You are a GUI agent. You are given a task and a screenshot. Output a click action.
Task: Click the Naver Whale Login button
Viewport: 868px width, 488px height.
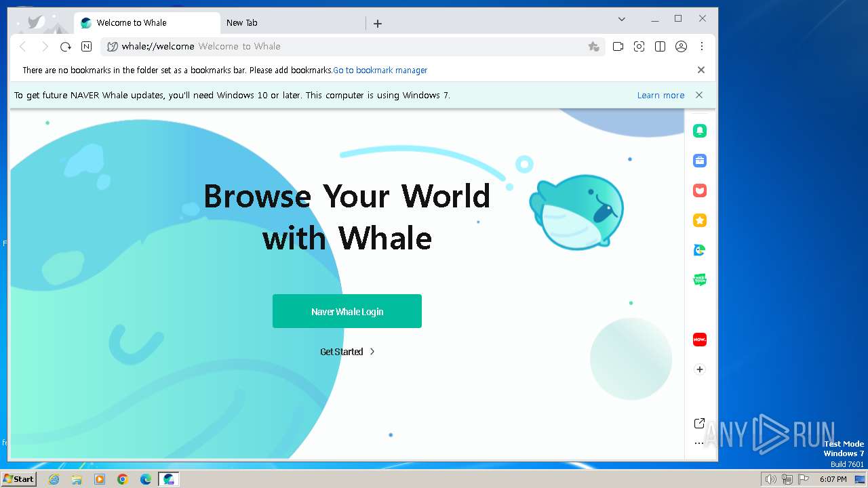pyautogui.click(x=347, y=311)
